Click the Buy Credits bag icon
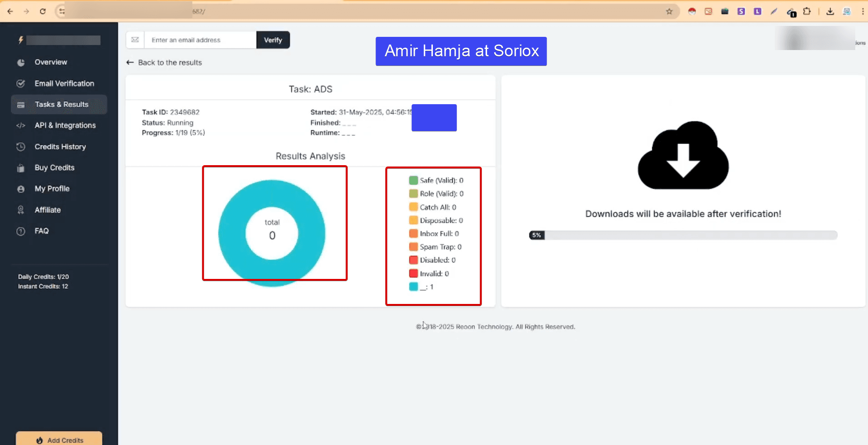The height and width of the screenshot is (445, 868). click(x=21, y=168)
